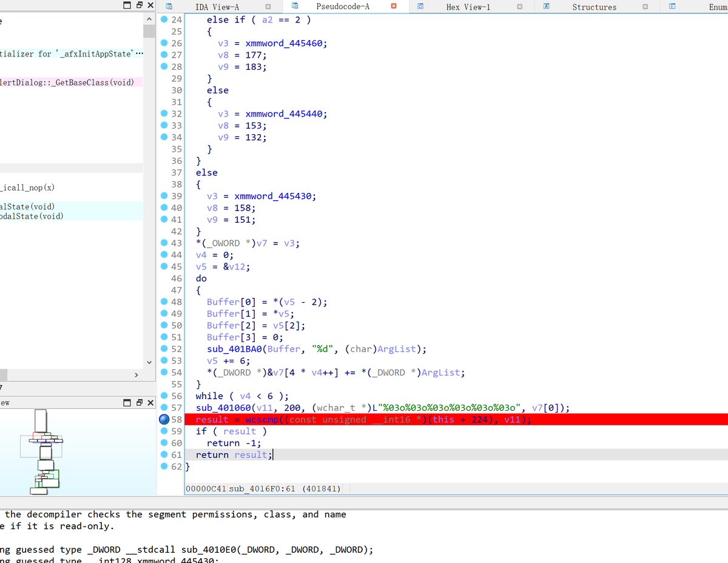Image resolution: width=728 pixels, height=563 pixels.
Task: Toggle breakpoint dot on line 32
Action: (x=164, y=113)
